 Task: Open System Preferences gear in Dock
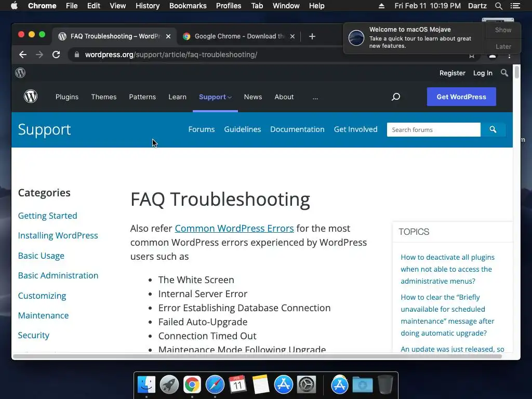click(x=307, y=385)
